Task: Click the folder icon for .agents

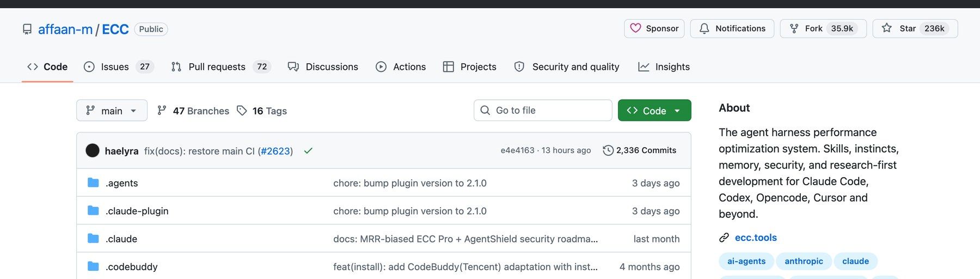Action: click(93, 183)
